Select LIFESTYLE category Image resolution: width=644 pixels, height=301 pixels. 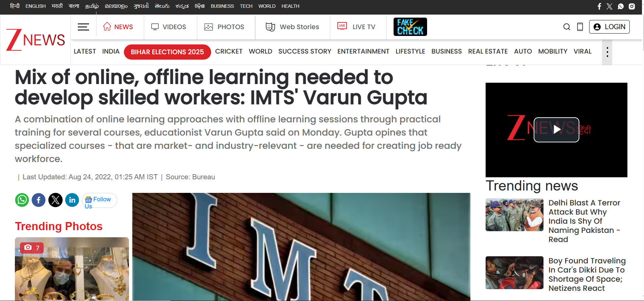coord(410,51)
